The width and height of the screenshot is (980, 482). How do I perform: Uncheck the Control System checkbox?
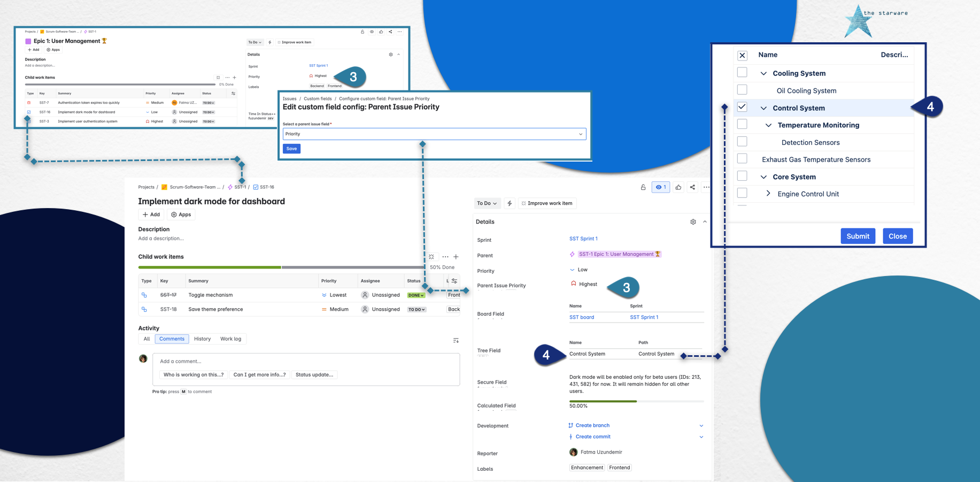pos(742,107)
